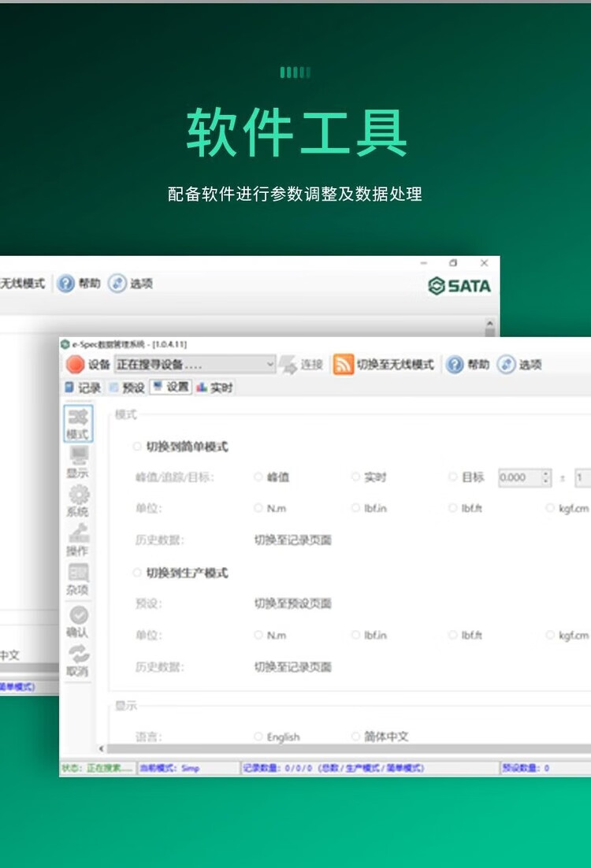
Task: Select the 切换到简单模式 radio button
Action: coord(137,447)
